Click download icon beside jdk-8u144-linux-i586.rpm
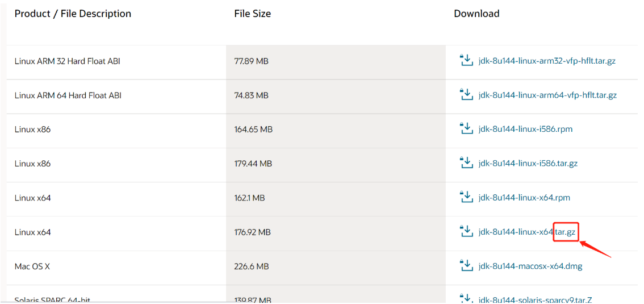The width and height of the screenshot is (644, 304). (466, 128)
